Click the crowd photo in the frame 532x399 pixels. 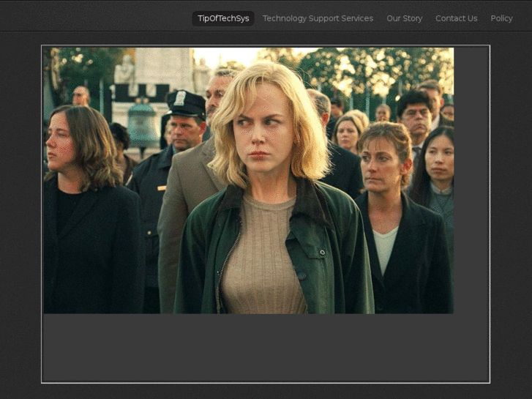click(x=249, y=181)
